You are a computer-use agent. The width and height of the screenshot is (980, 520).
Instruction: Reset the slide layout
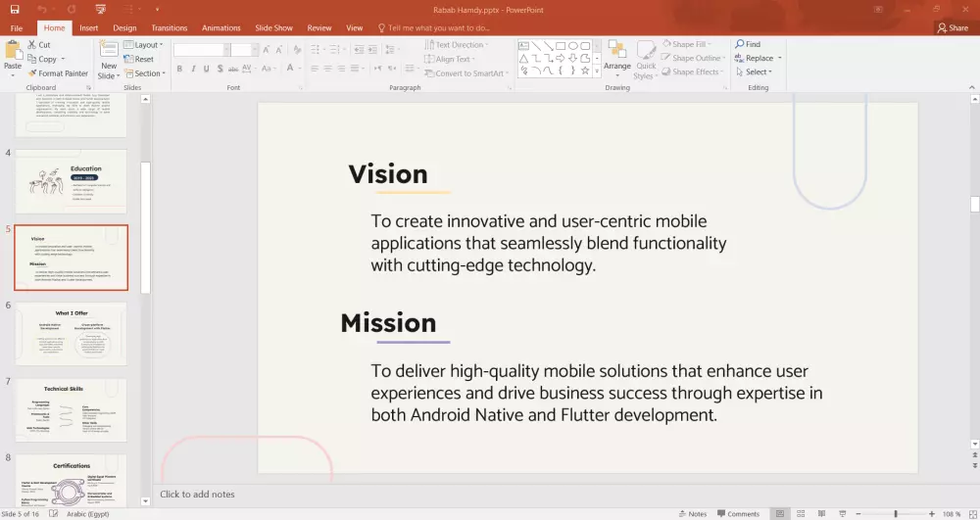pyautogui.click(x=139, y=59)
